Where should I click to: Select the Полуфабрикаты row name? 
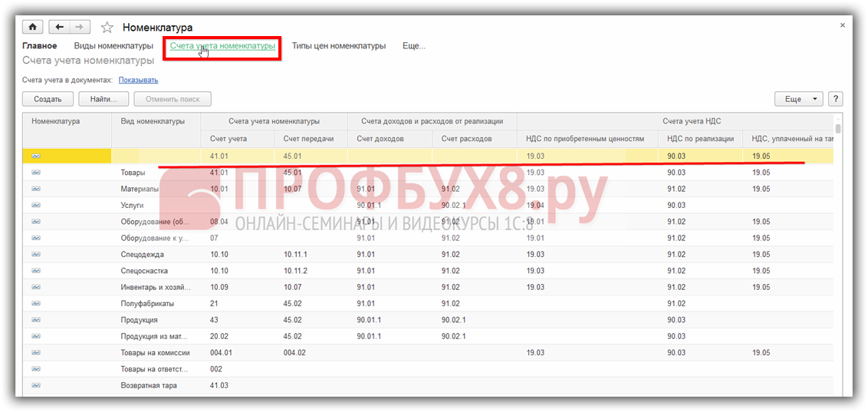148,304
